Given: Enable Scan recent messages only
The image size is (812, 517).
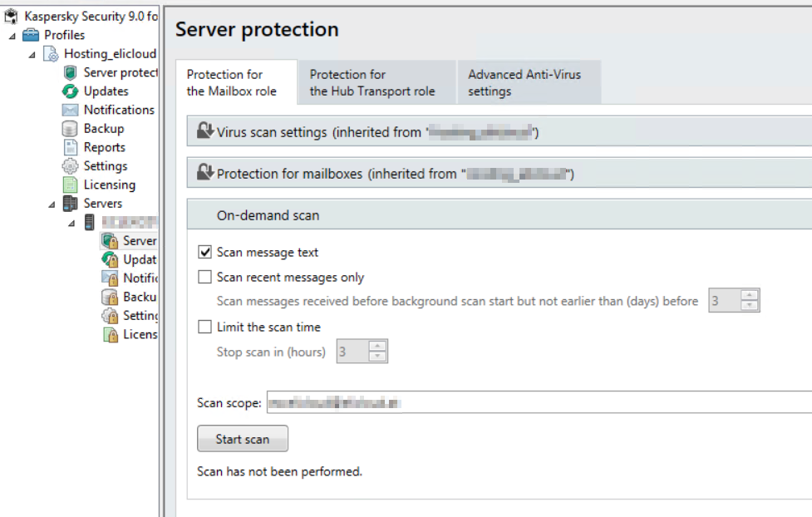Looking at the screenshot, I should pos(204,277).
